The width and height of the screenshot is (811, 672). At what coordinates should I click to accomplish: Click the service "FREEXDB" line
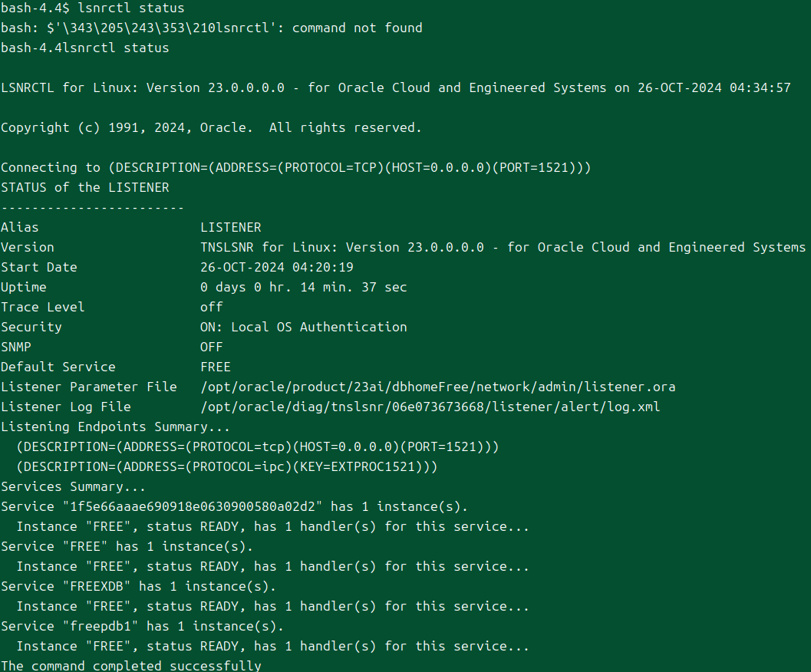138,586
